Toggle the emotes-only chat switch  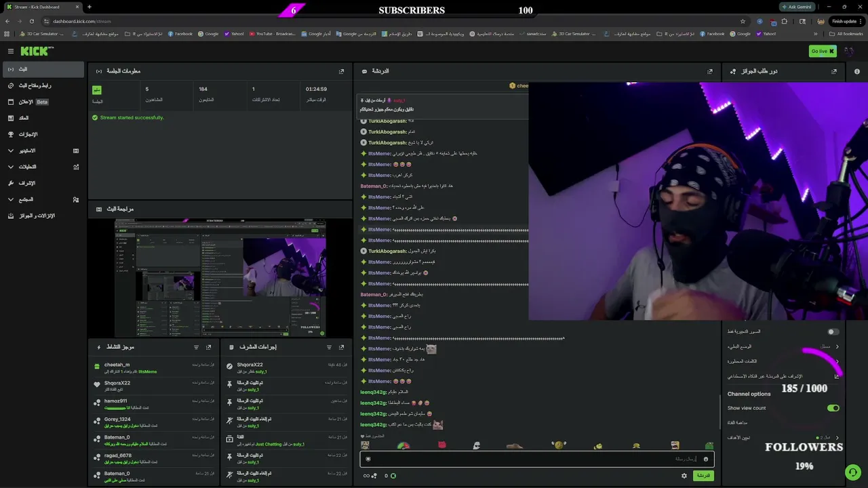tap(833, 331)
